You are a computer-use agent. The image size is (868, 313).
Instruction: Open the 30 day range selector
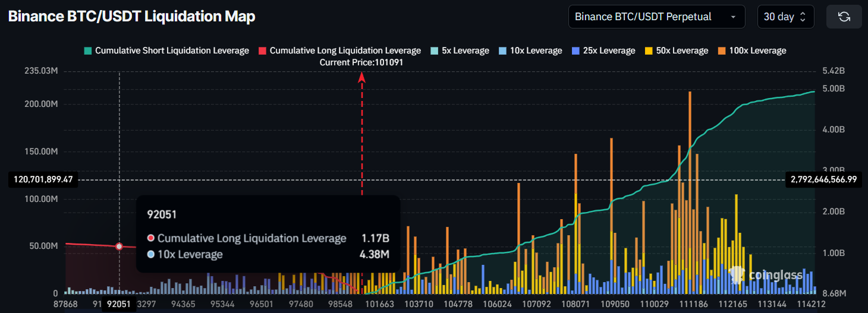click(x=785, y=17)
